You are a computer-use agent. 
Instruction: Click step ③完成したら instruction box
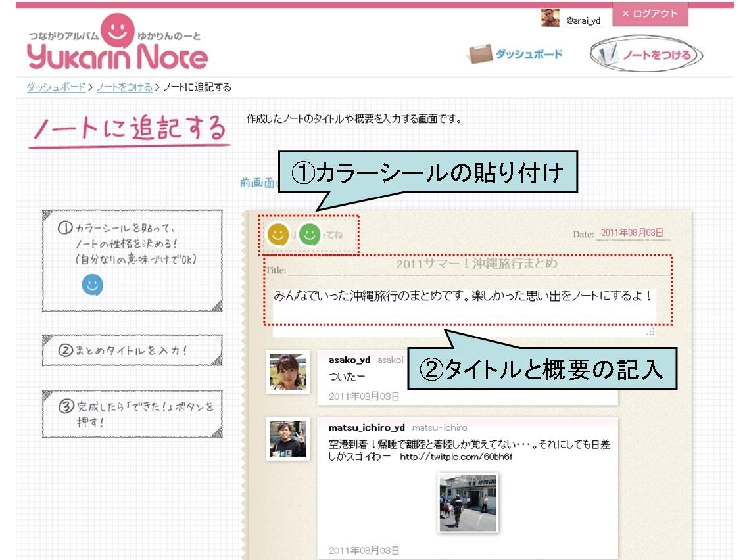click(132, 414)
